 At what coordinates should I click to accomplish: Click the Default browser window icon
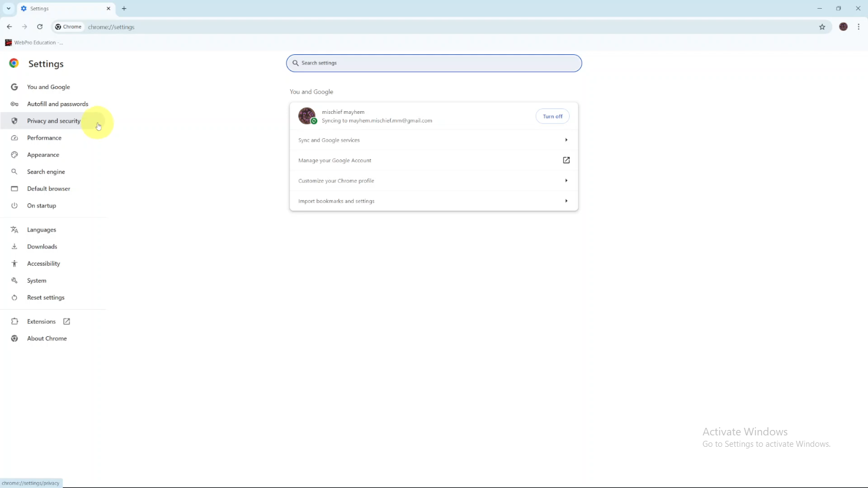(15, 189)
